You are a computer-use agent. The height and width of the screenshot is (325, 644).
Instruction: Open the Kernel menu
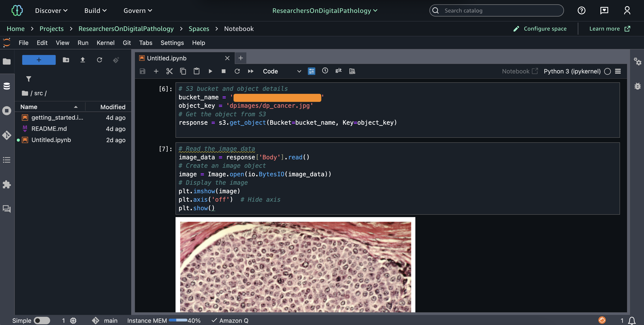105,43
